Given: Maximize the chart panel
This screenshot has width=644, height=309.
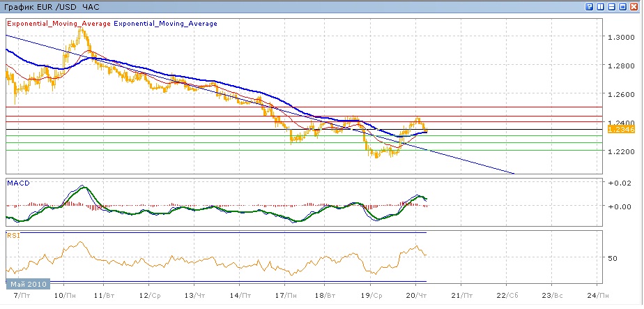Looking at the screenshot, I should pyautogui.click(x=624, y=7).
